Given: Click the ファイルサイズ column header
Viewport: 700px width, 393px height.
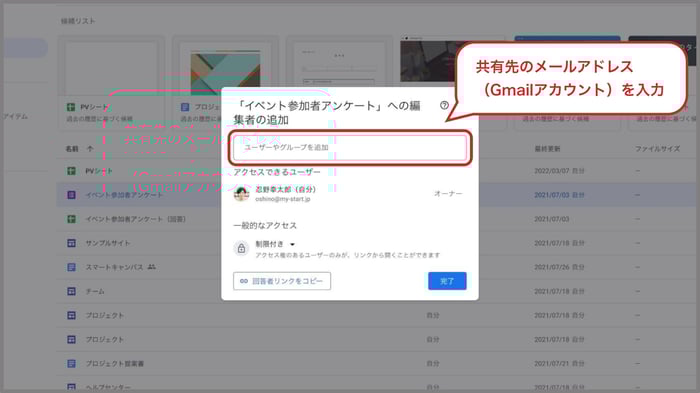Looking at the screenshot, I should (x=658, y=149).
